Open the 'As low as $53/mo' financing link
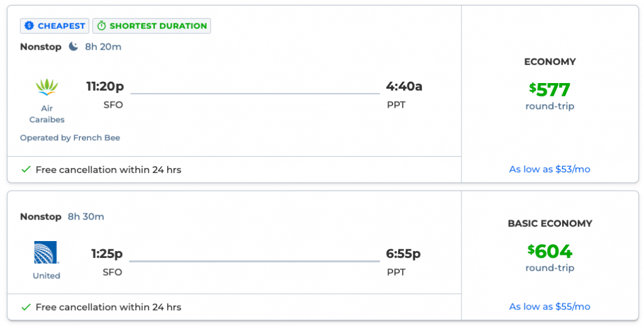 point(550,169)
